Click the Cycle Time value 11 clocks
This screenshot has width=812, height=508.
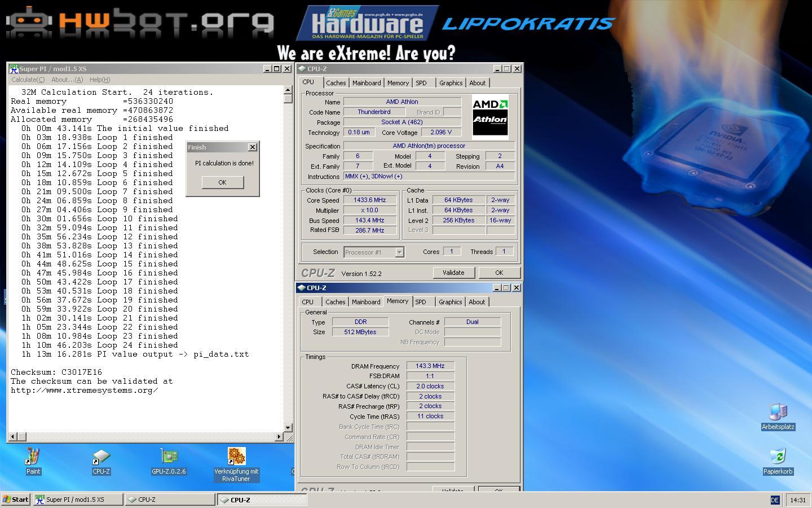(x=430, y=417)
